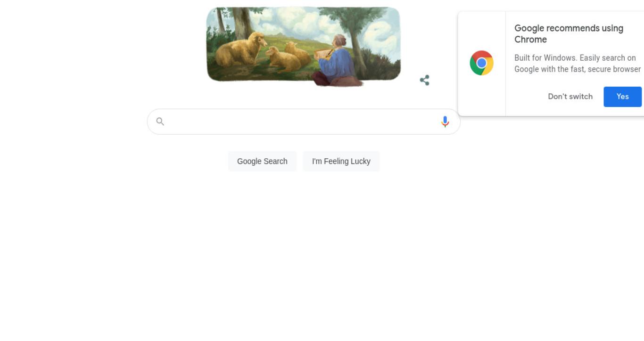Click the share icon beside the doodle
The width and height of the screenshot is (644, 341).
pos(424,80)
